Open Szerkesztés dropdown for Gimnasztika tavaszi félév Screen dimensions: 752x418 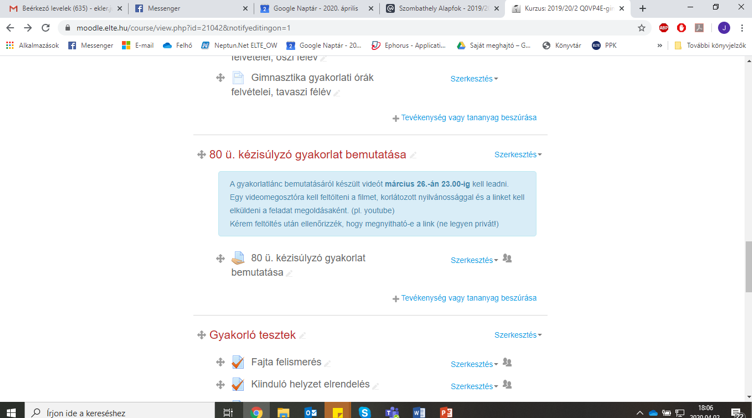pos(474,79)
